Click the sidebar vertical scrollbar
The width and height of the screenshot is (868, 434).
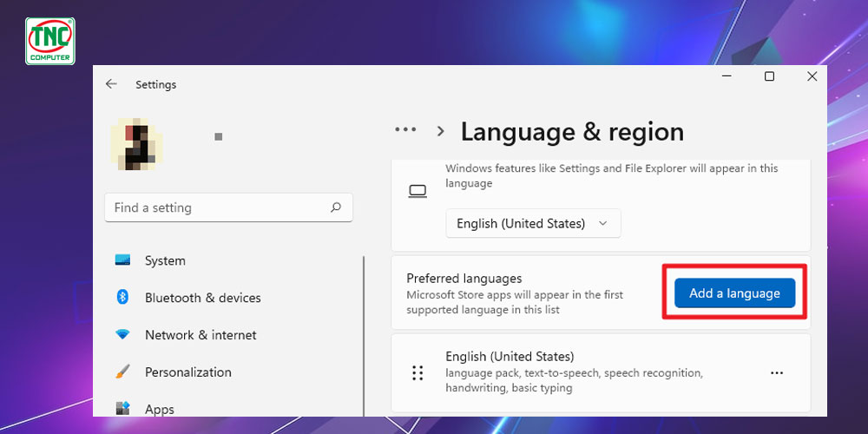pyautogui.click(x=364, y=335)
